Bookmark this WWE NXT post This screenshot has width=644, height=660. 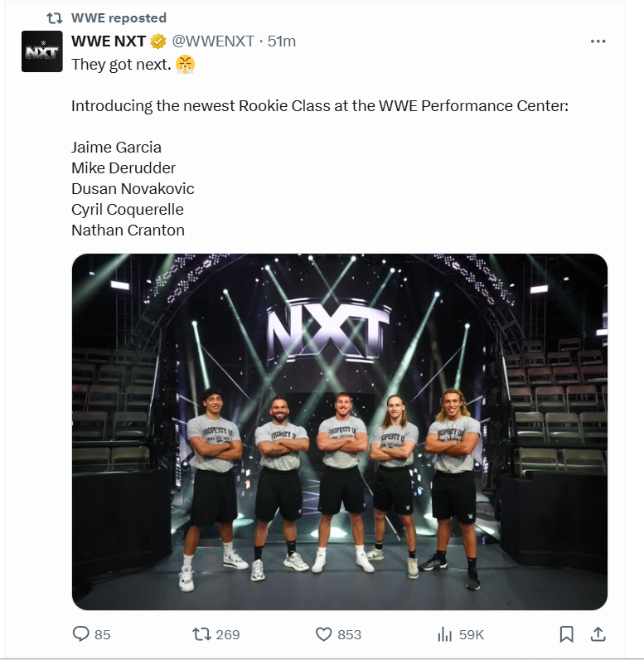point(566,634)
